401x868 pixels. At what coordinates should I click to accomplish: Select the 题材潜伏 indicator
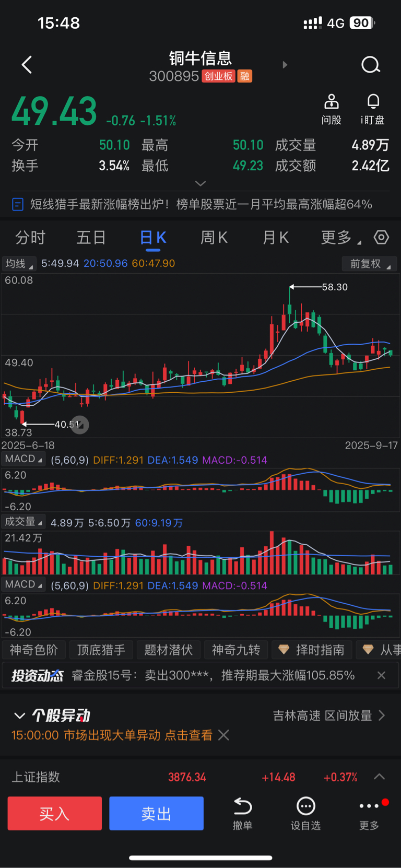[x=169, y=650]
